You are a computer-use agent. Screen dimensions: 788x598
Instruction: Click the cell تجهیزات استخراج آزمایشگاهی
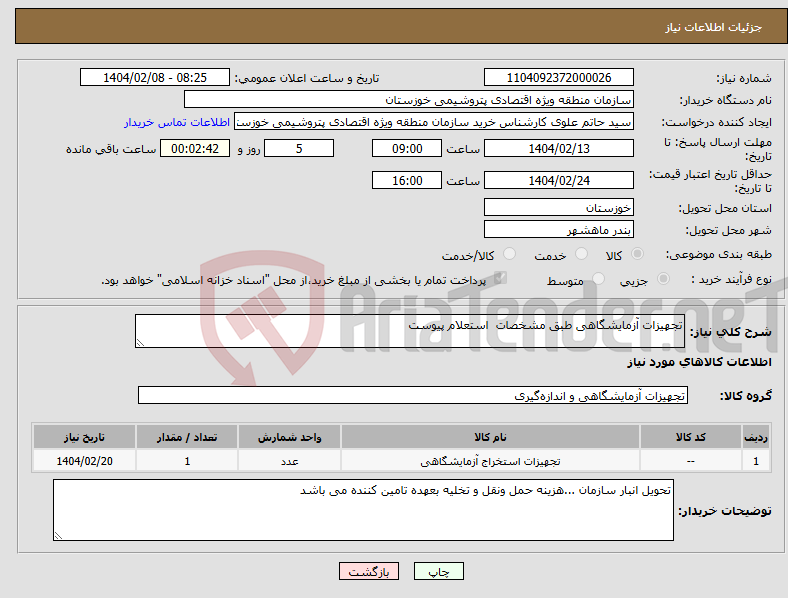coord(490,461)
